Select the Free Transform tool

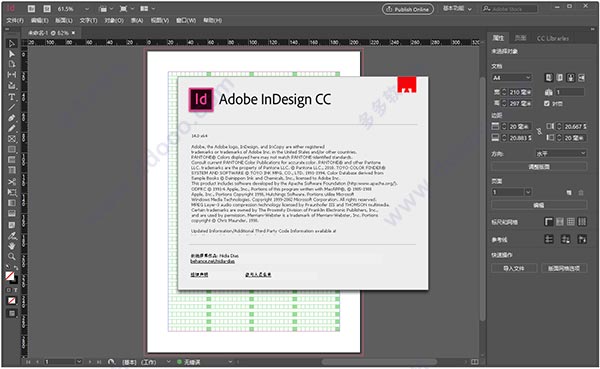point(11,192)
